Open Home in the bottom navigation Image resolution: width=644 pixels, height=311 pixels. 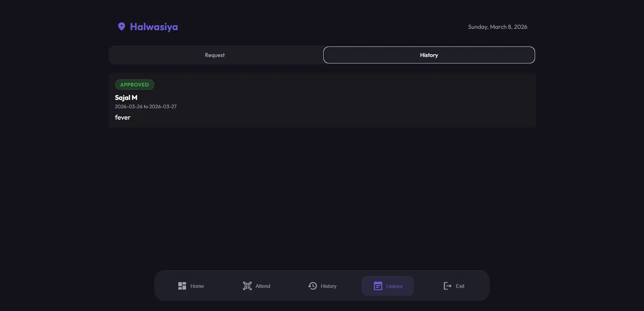tap(191, 286)
